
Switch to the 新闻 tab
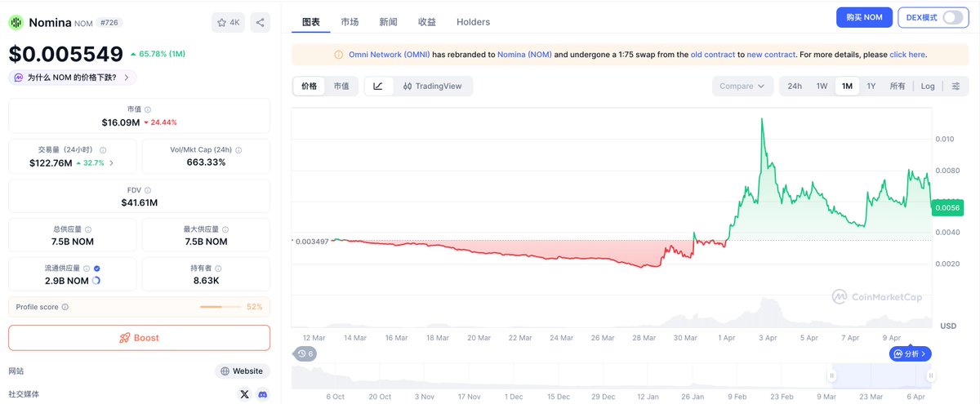pos(389,22)
